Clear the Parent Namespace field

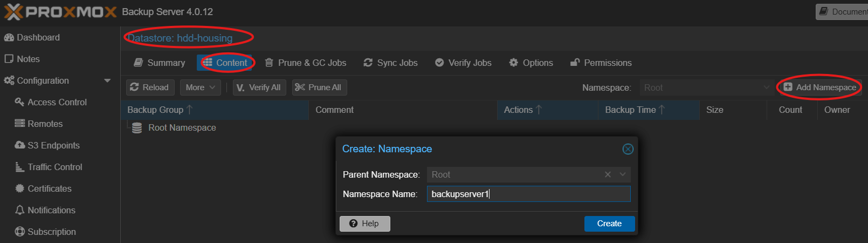click(608, 174)
